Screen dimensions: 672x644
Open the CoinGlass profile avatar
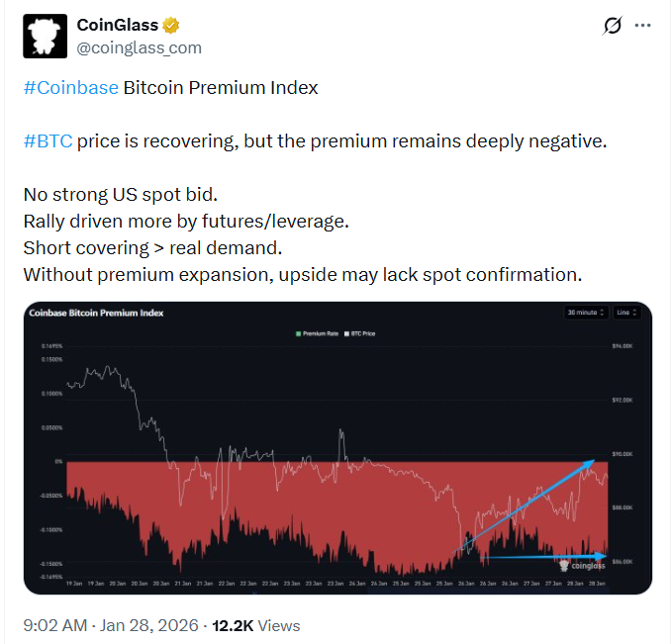click(x=45, y=37)
